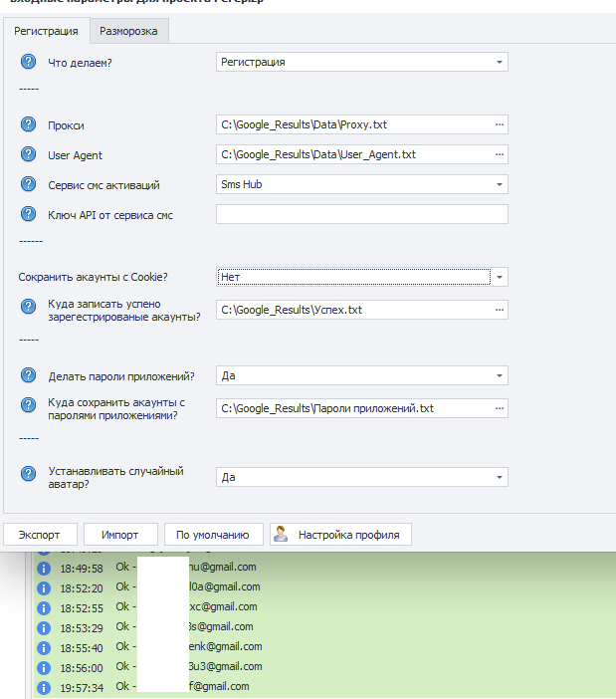
Task: Open help icon next to Прокси
Action: point(28,124)
